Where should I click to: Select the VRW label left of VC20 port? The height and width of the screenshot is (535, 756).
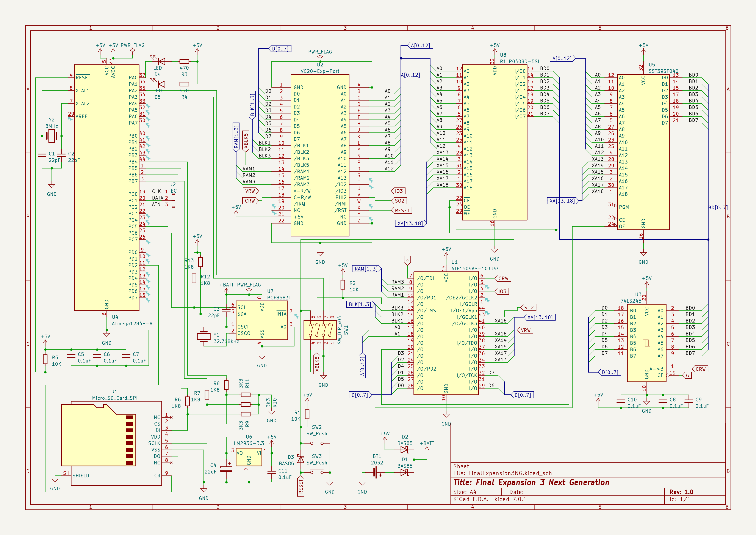coord(250,191)
